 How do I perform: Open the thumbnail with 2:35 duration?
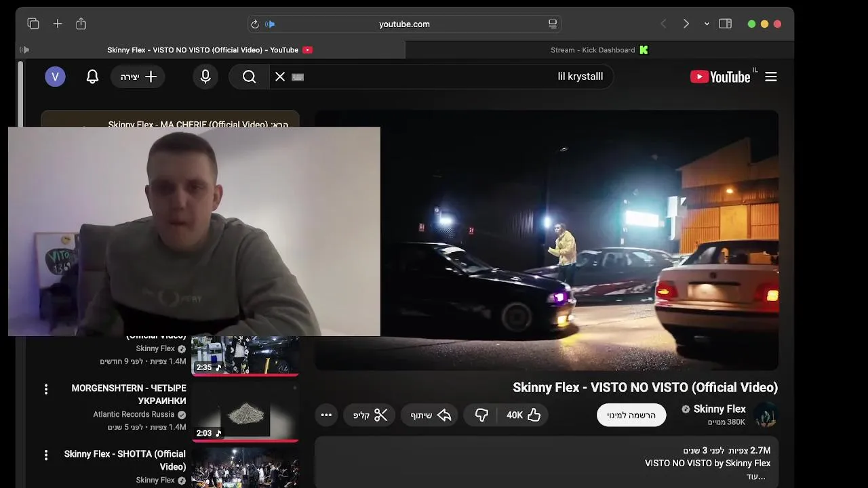(245, 356)
